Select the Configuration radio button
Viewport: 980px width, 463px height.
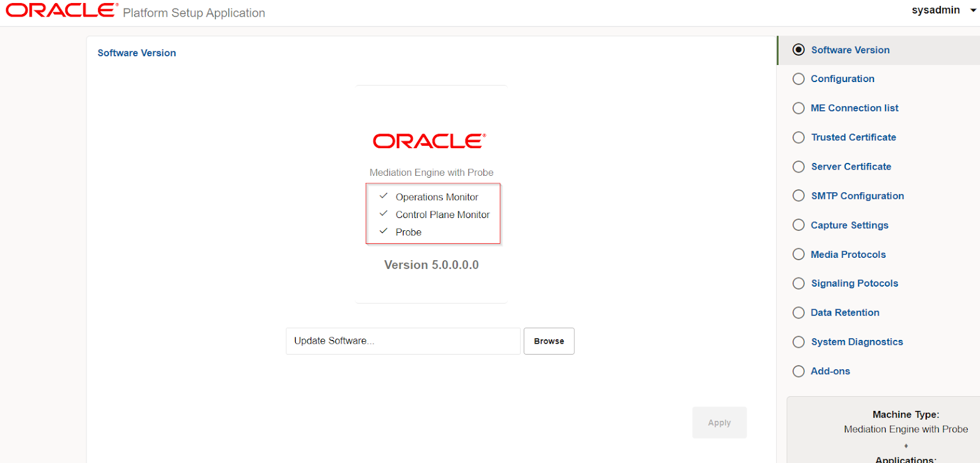click(799, 79)
